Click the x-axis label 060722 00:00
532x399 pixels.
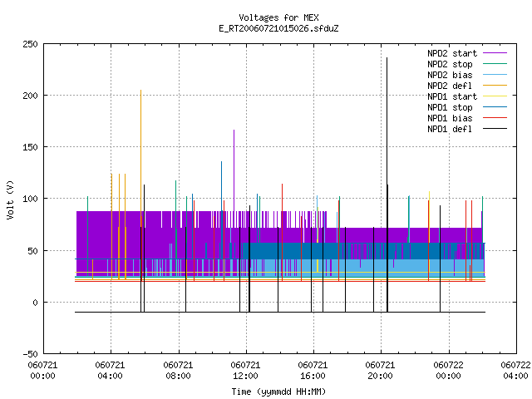coord(448,371)
